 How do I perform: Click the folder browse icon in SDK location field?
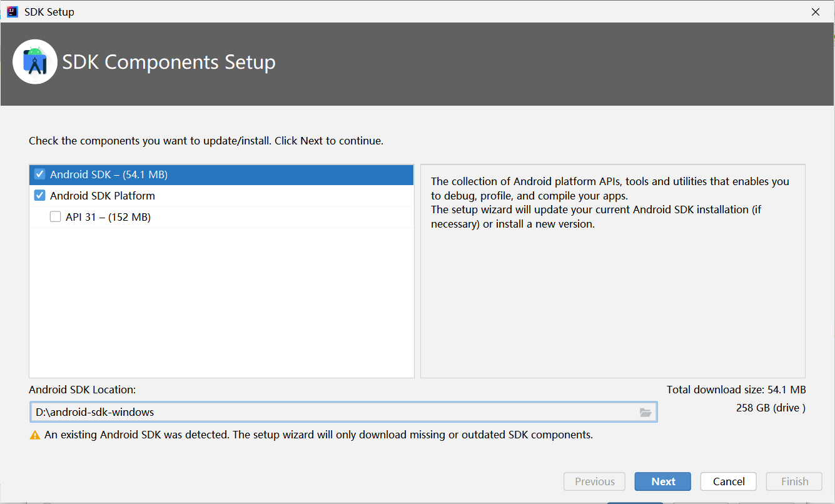pyautogui.click(x=645, y=413)
